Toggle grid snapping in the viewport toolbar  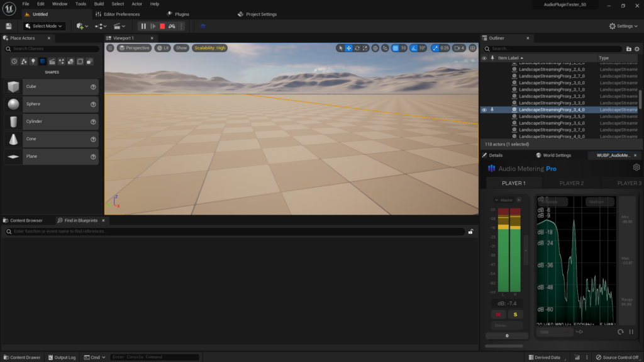pyautogui.click(x=396, y=48)
